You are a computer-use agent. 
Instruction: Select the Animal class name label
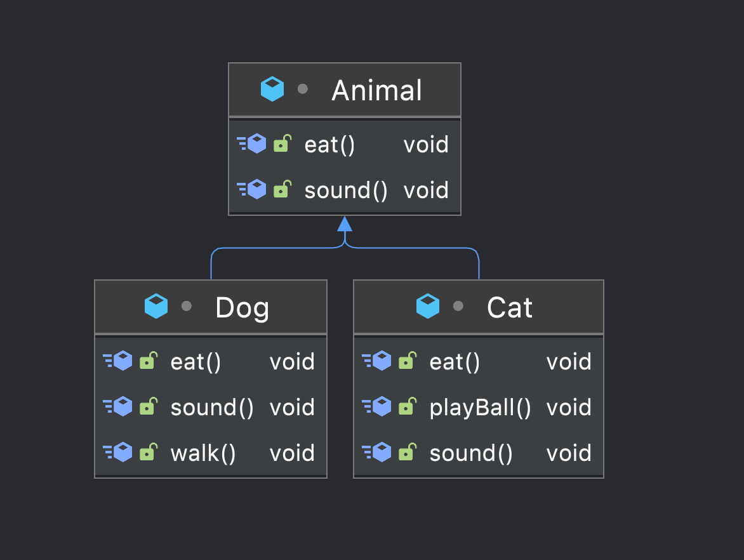(376, 90)
